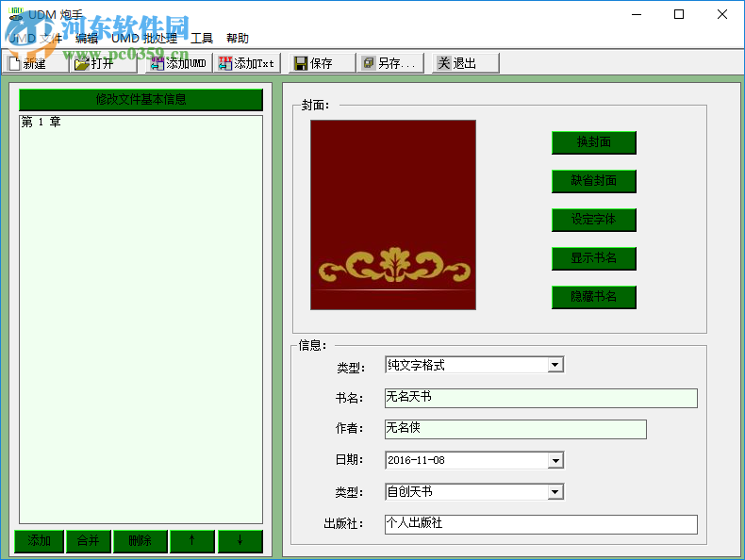Select chapter 第 1 章 in list
The image size is (745, 560).
(41, 122)
